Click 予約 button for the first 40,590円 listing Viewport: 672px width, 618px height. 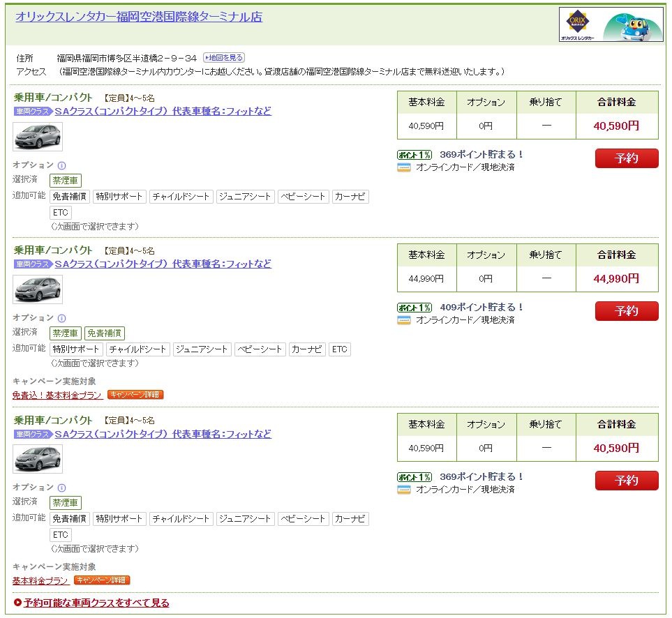point(627,158)
